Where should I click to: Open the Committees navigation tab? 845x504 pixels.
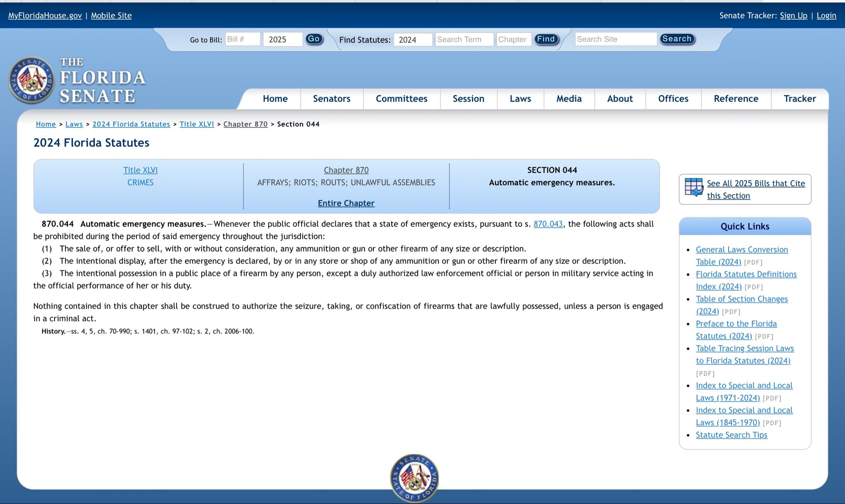click(x=401, y=99)
